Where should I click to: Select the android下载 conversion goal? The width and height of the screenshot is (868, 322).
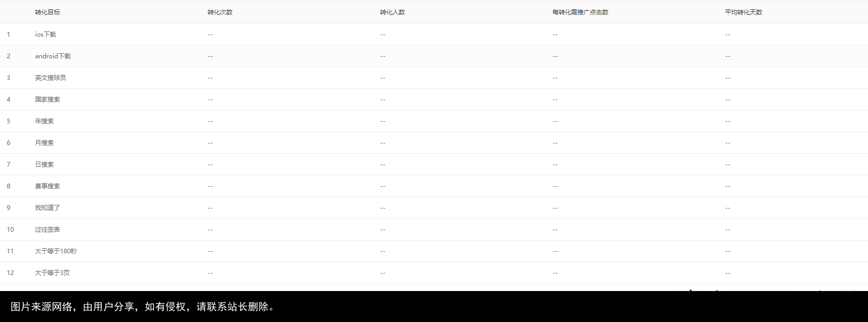pyautogui.click(x=53, y=56)
